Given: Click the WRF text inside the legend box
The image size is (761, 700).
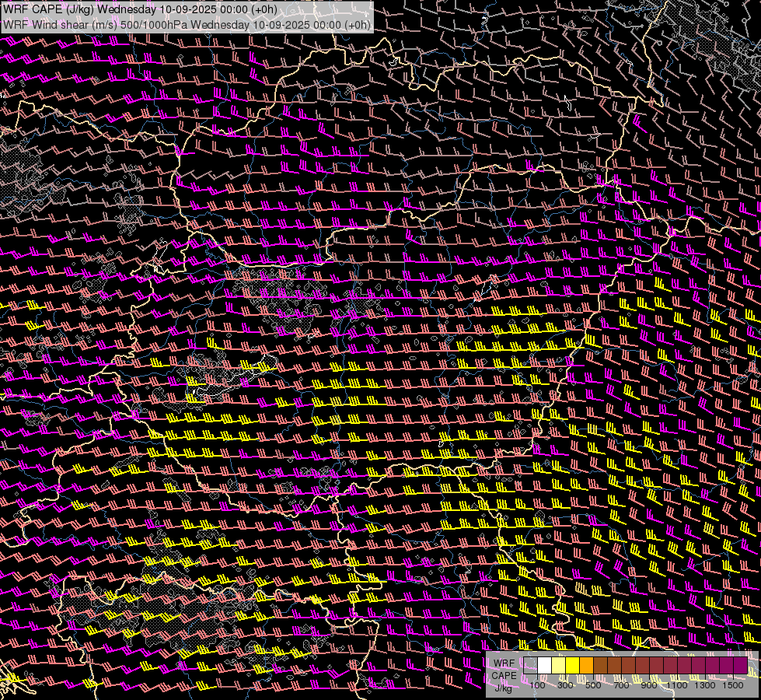Looking at the screenshot, I should (x=504, y=663).
